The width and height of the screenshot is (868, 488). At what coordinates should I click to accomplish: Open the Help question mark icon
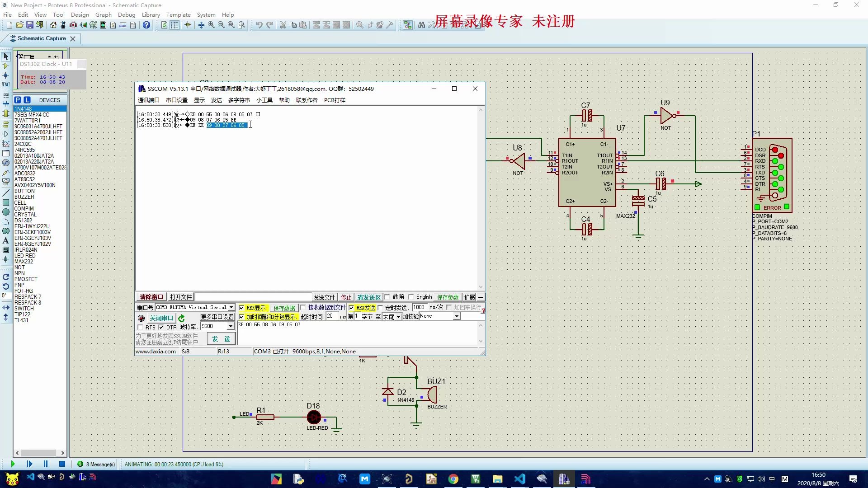click(x=146, y=25)
